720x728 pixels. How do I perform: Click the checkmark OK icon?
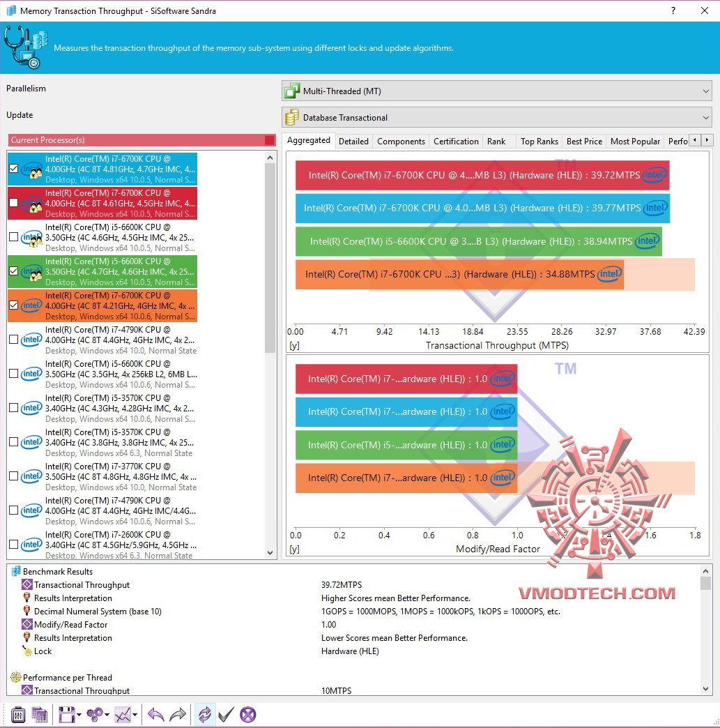(226, 715)
